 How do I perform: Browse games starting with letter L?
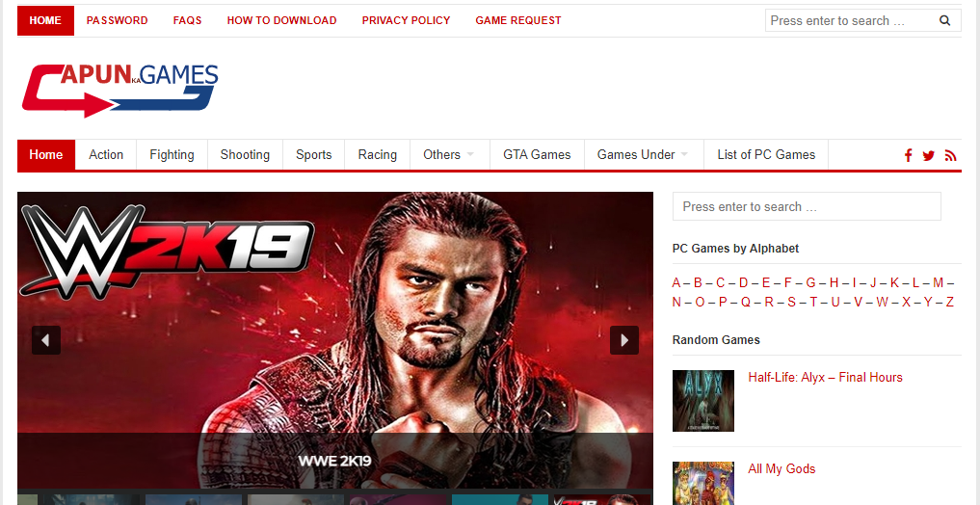[x=915, y=282]
